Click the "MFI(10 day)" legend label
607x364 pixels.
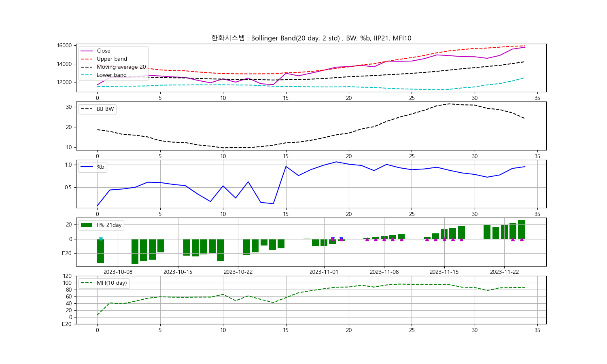point(112,283)
